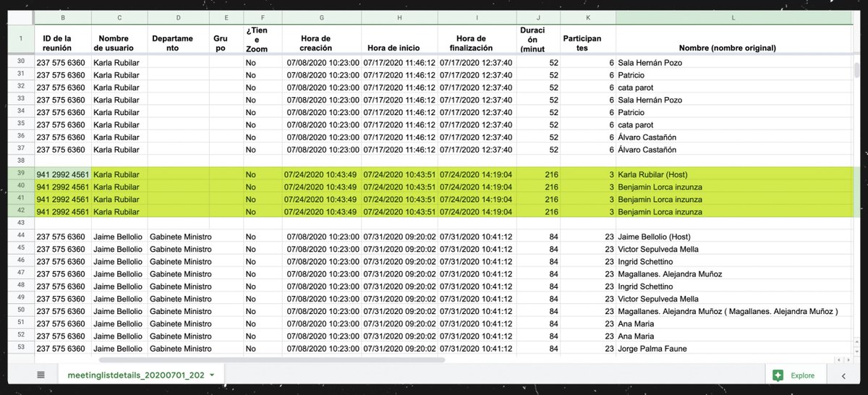Click the 'Participantes' header cell
Image resolution: width=868 pixels, height=395 pixels.
coord(588,39)
